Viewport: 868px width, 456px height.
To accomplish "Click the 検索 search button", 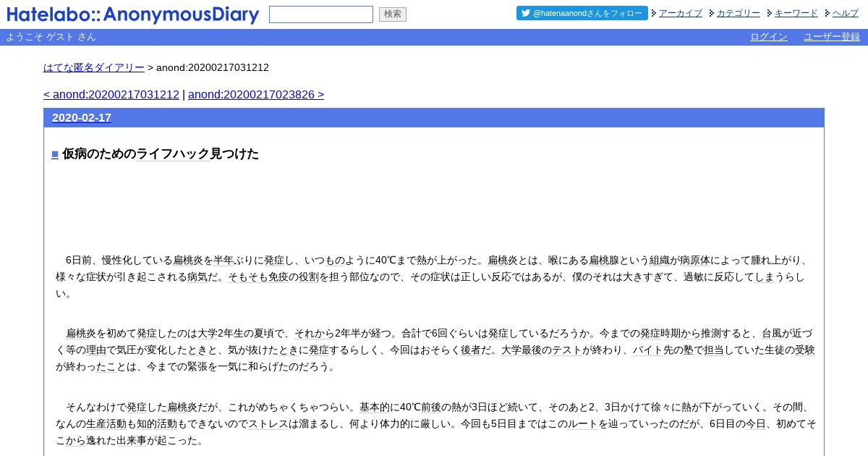I will (x=393, y=14).
